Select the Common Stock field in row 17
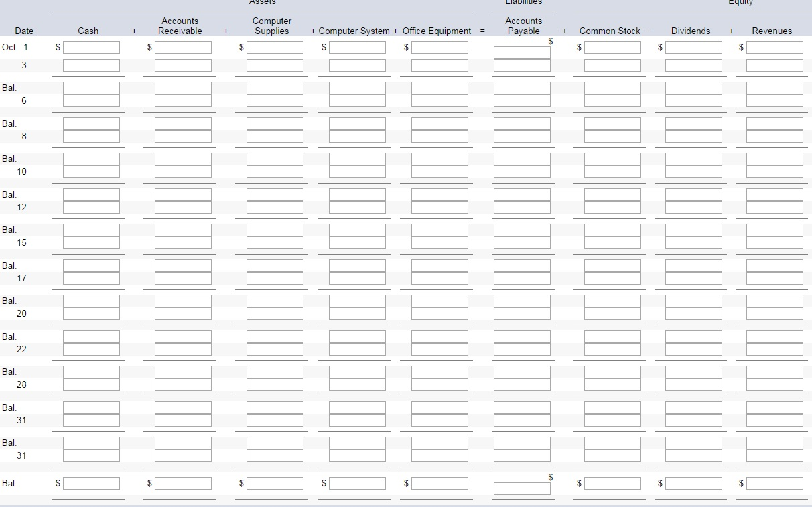812x507 pixels. [x=612, y=278]
